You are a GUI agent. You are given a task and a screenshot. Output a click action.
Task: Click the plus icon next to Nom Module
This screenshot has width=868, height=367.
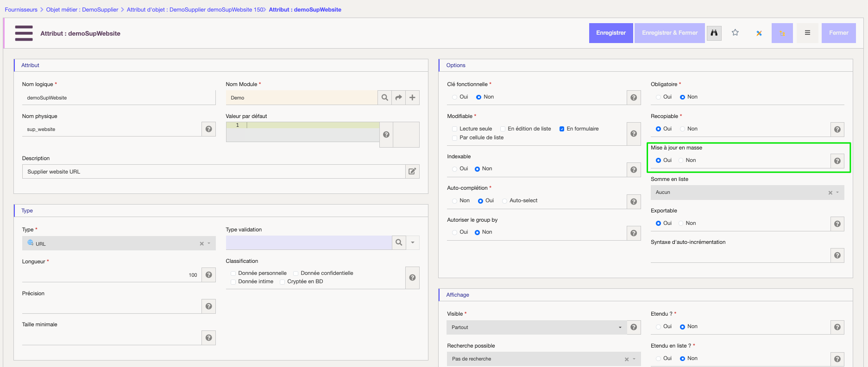412,98
